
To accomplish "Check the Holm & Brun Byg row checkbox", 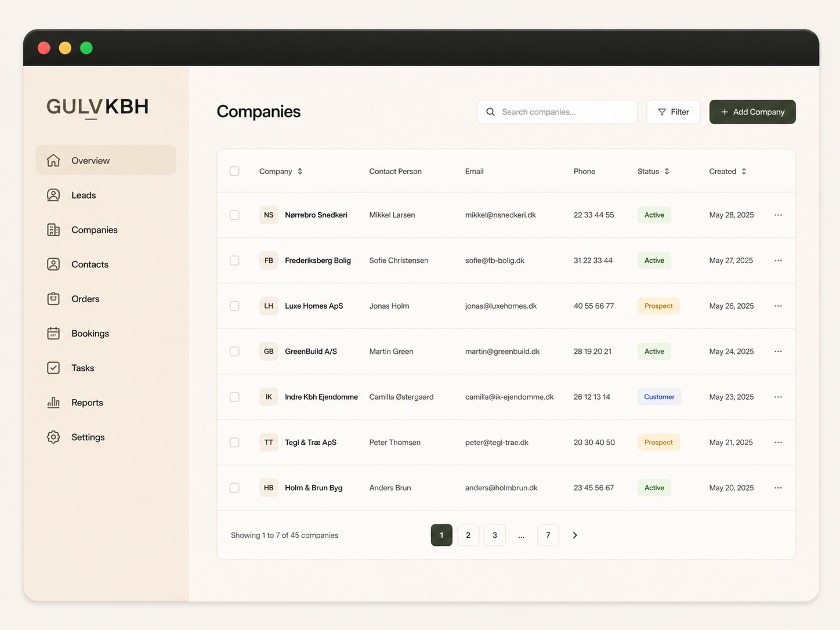I will 234,488.
